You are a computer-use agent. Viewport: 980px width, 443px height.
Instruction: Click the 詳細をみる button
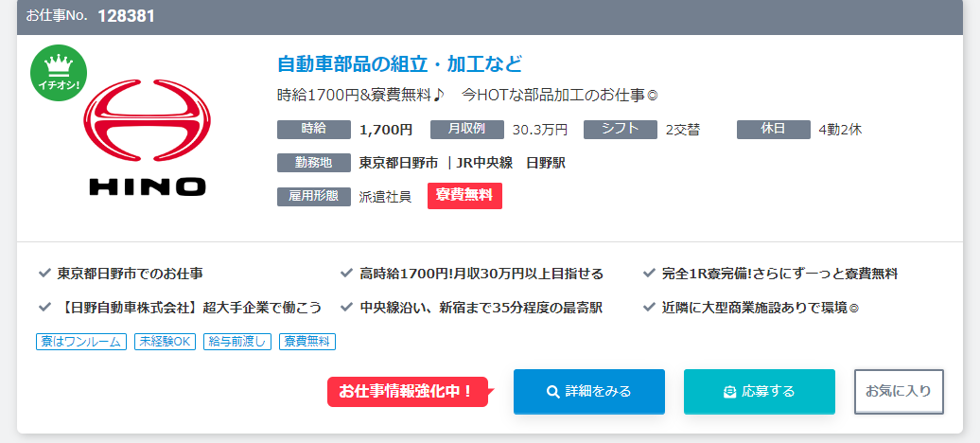588,392
